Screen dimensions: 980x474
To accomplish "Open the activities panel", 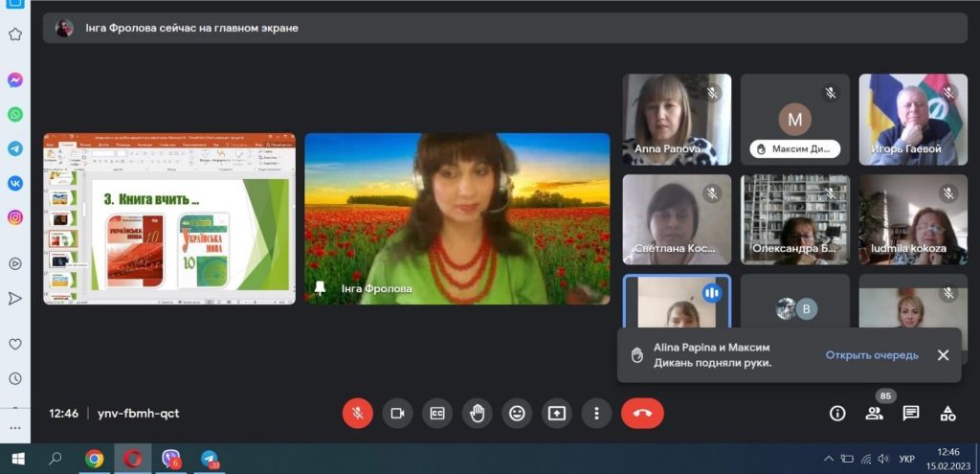I will click(947, 413).
